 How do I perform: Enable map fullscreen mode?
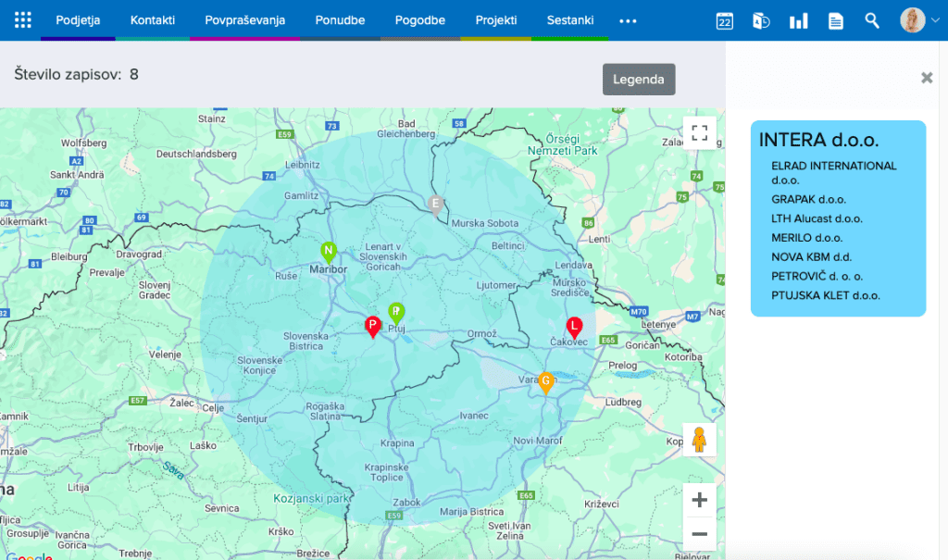pos(699,132)
